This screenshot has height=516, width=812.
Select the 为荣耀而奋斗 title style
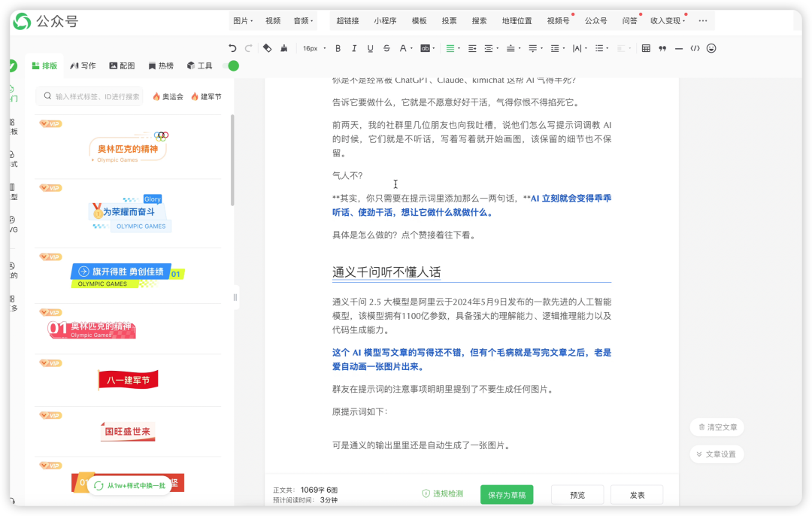(129, 214)
